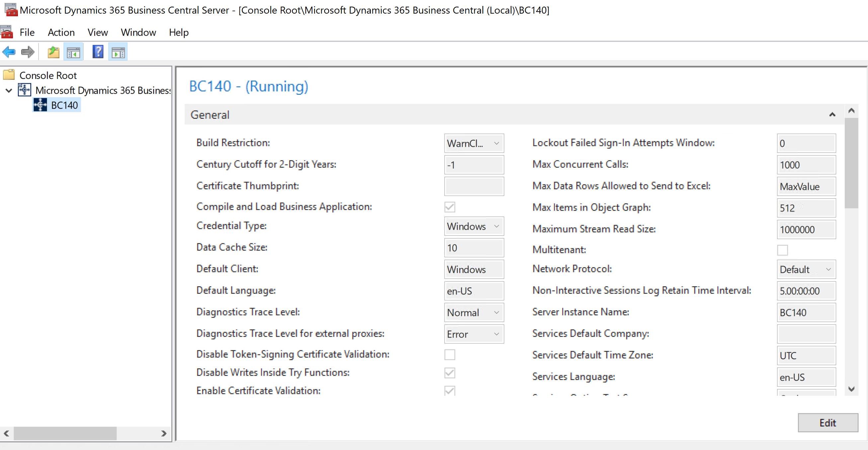Open the Diagnostics Trace Level dropdown

click(474, 312)
